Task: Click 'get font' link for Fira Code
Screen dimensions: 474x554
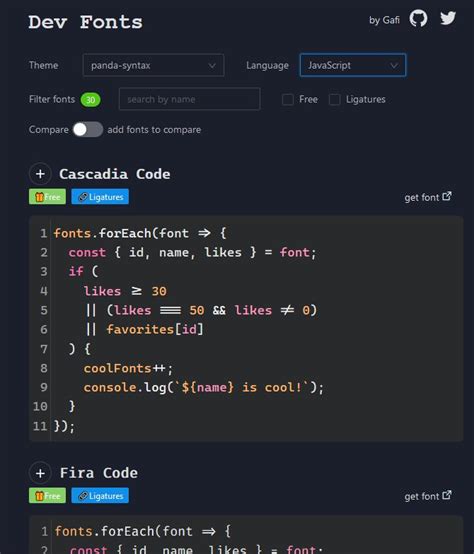Action: coord(422,496)
